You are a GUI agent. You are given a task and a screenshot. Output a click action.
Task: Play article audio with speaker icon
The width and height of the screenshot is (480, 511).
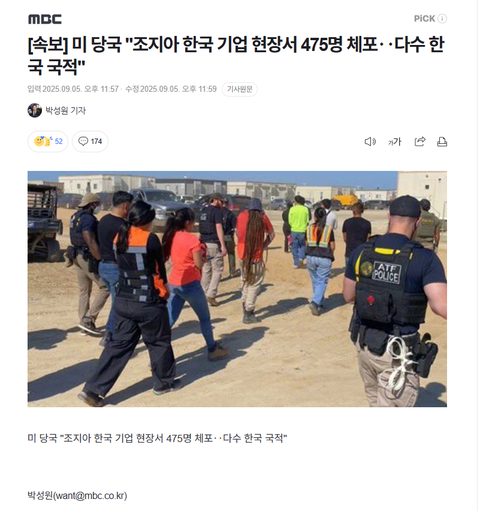pos(370,142)
